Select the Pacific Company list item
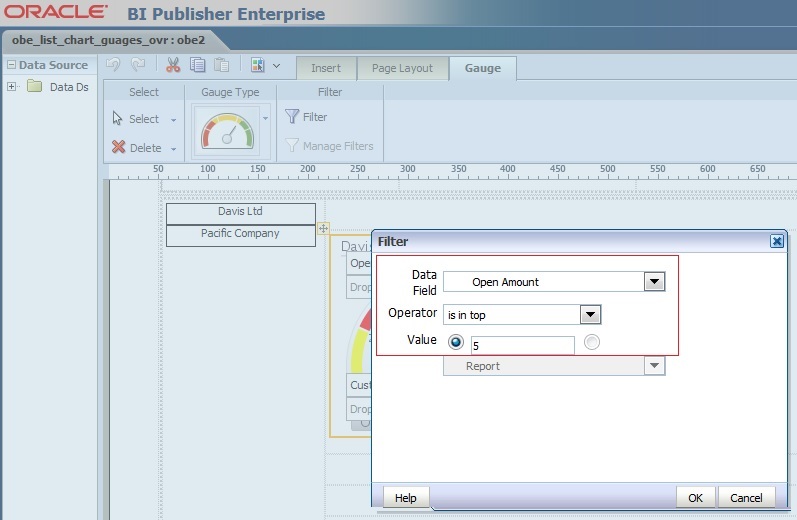Screen dimensions: 797x520 [240, 235]
